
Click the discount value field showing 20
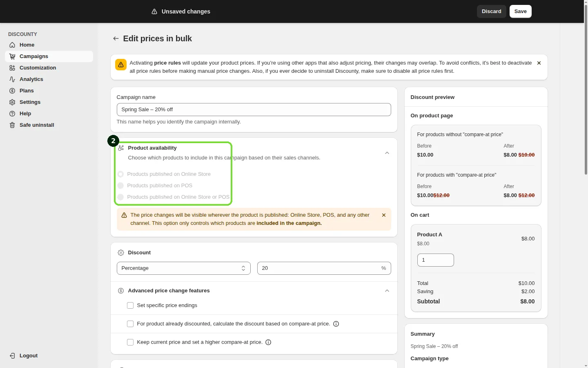click(324, 268)
